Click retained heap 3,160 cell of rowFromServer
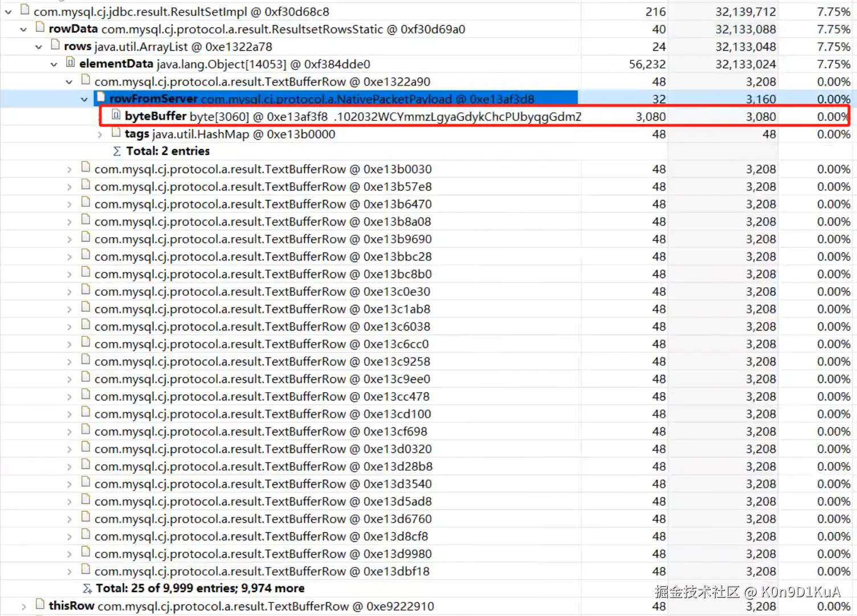This screenshot has height=616, width=857. click(x=761, y=99)
